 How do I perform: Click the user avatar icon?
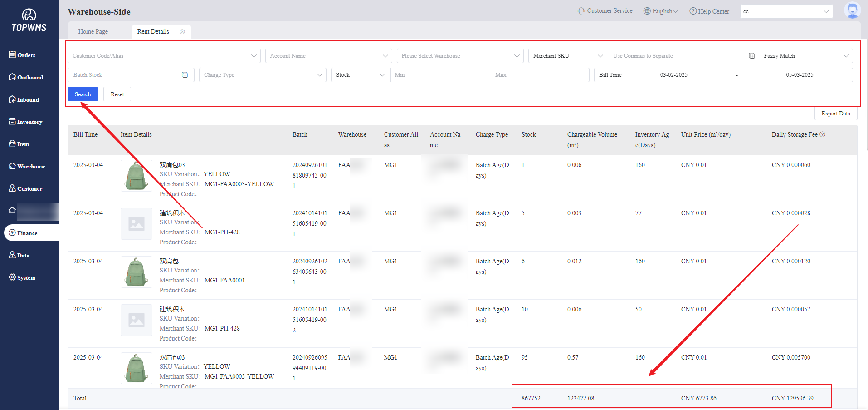[x=852, y=11]
